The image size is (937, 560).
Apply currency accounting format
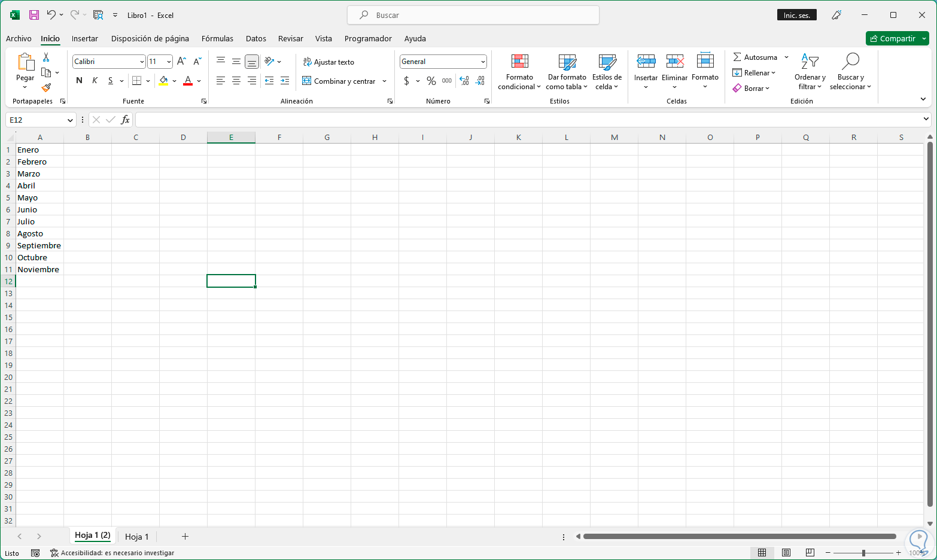(x=407, y=81)
